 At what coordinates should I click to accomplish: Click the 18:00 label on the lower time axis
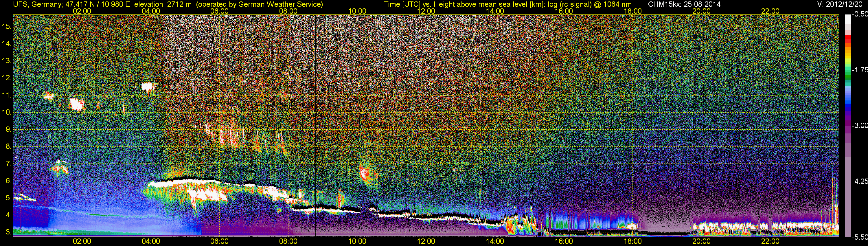(x=632, y=241)
